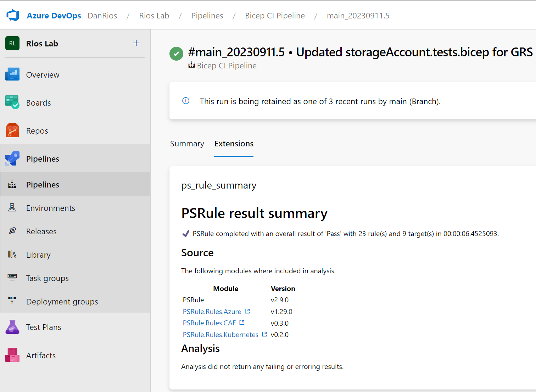Open the PSRule.Rules.CAF module link
This screenshot has height=392, width=536.
tap(209, 323)
